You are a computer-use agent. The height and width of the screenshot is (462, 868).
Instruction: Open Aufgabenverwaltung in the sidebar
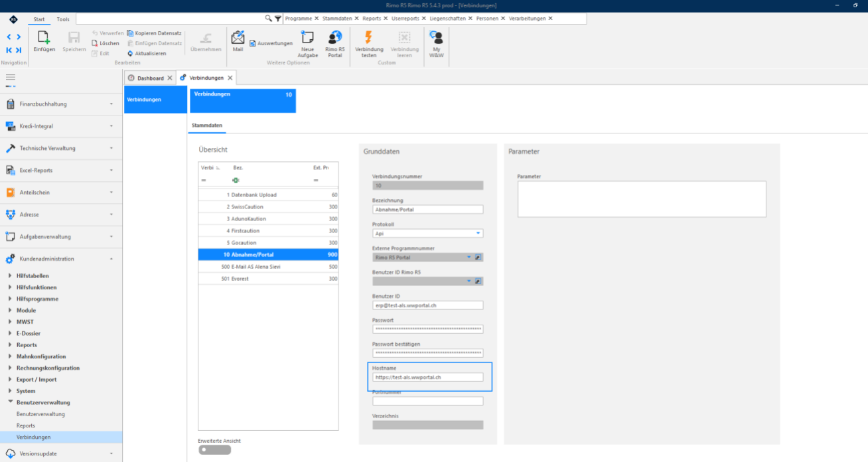point(61,236)
